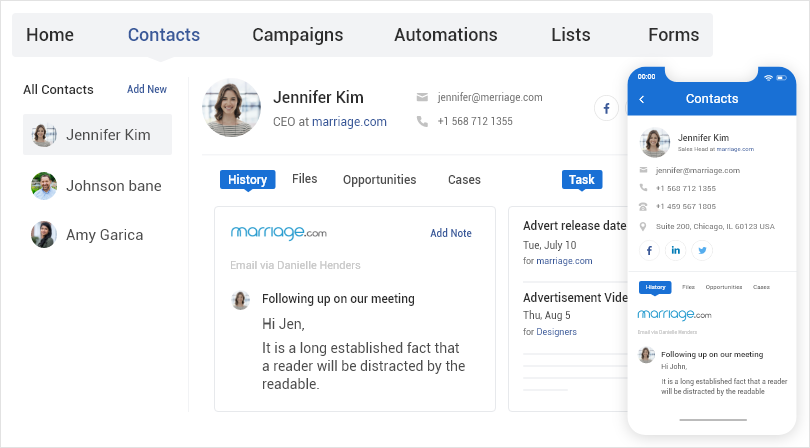810x448 pixels.
Task: Click the phone icon beside +1 568 712 1355
Action: [x=422, y=121]
